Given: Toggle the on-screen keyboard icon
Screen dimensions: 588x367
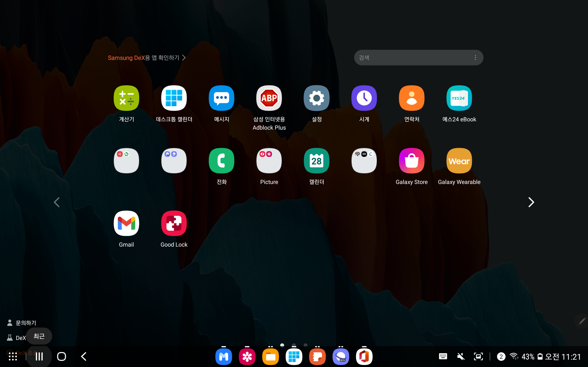Looking at the screenshot, I should [443, 356].
